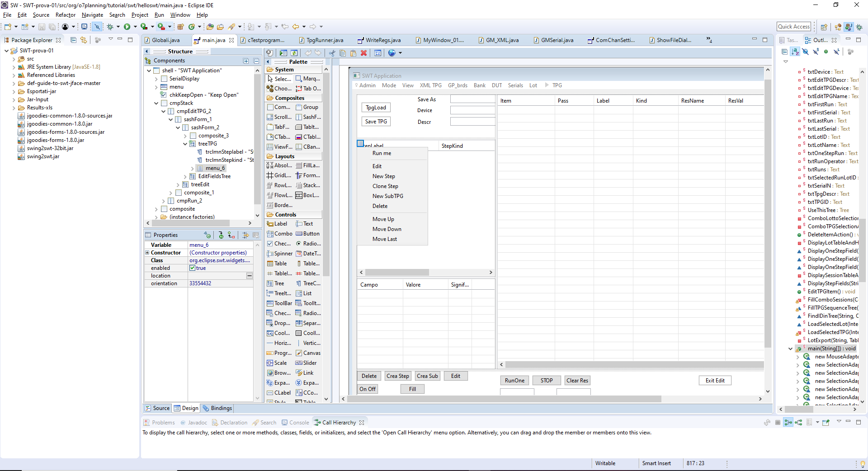Click the Clear Res button
This screenshot has width=868, height=471.
tap(577, 381)
